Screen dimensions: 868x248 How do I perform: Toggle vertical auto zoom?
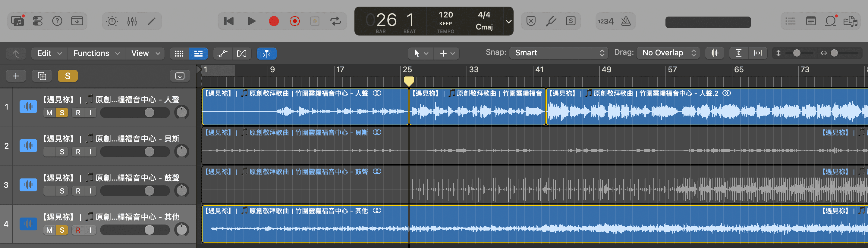point(739,53)
